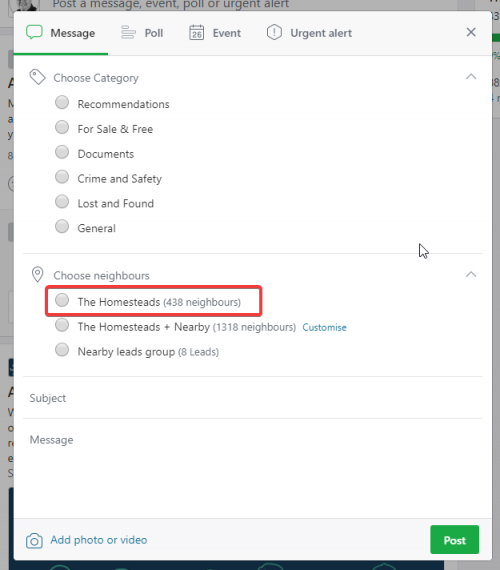
Task: Click into the Message text area
Action: point(253,468)
